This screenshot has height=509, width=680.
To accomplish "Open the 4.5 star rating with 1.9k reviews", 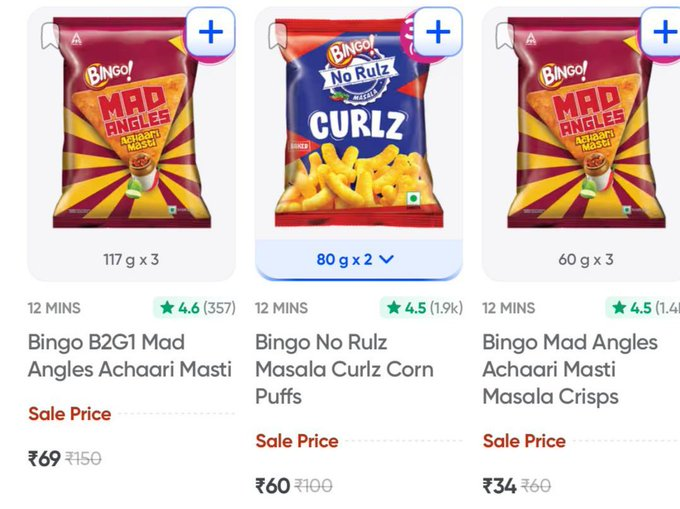I will pyautogui.click(x=421, y=308).
